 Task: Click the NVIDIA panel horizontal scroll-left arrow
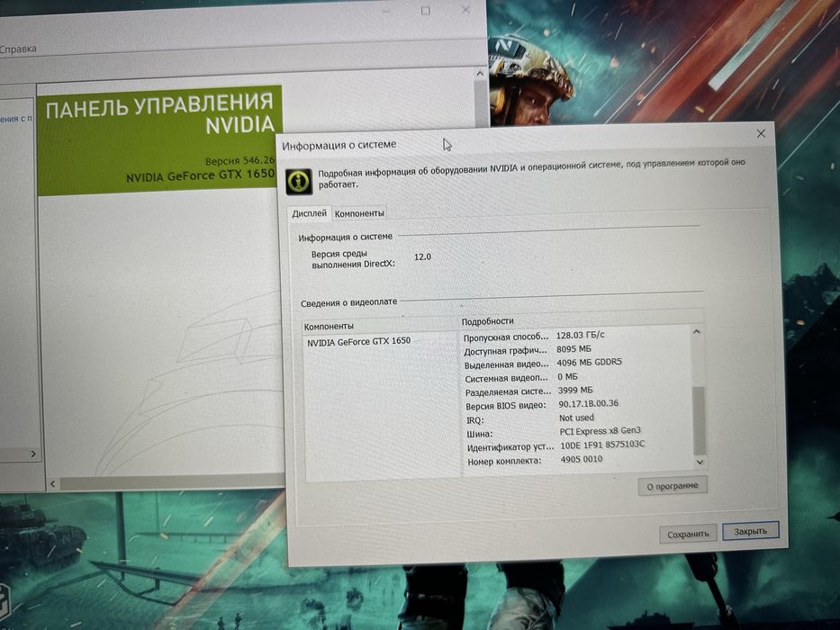52,484
